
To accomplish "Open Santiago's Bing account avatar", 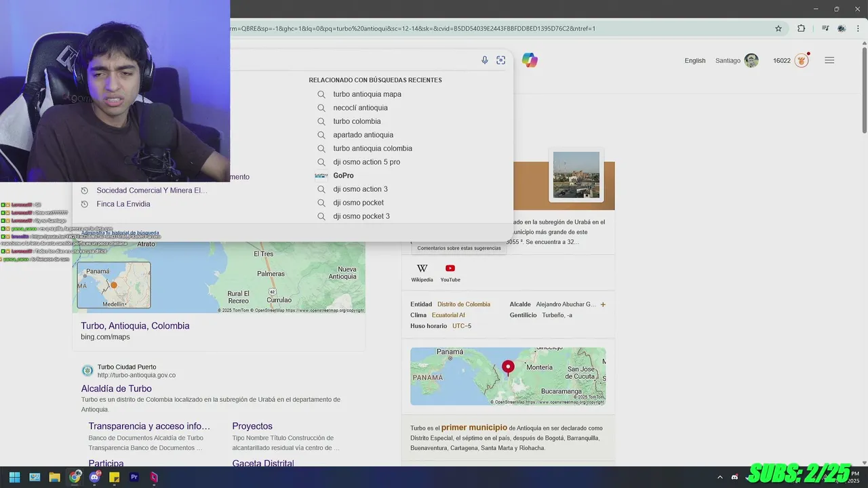I will coord(751,60).
